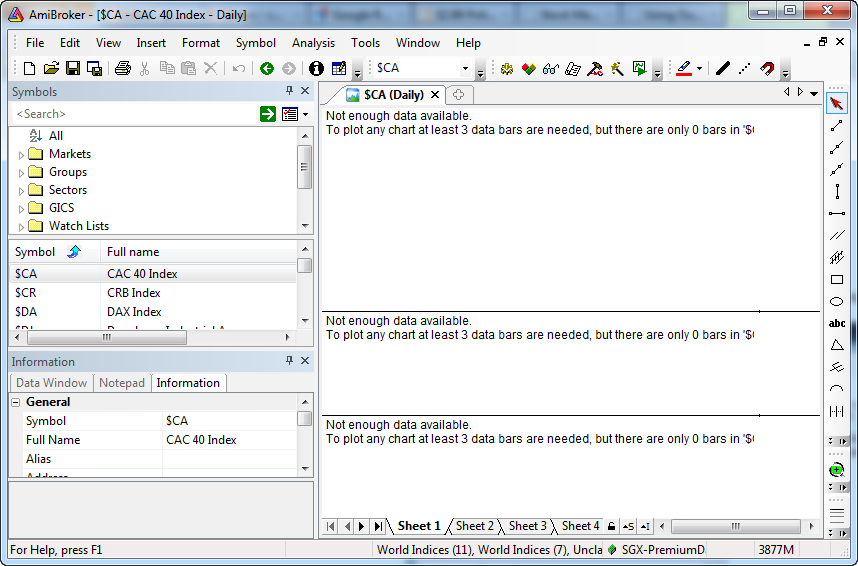Expand the GICS folder
The width and height of the screenshot is (858, 566).
click(21, 209)
